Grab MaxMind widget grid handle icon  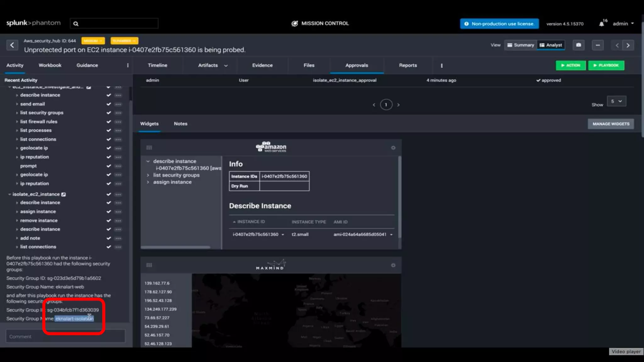(x=149, y=265)
